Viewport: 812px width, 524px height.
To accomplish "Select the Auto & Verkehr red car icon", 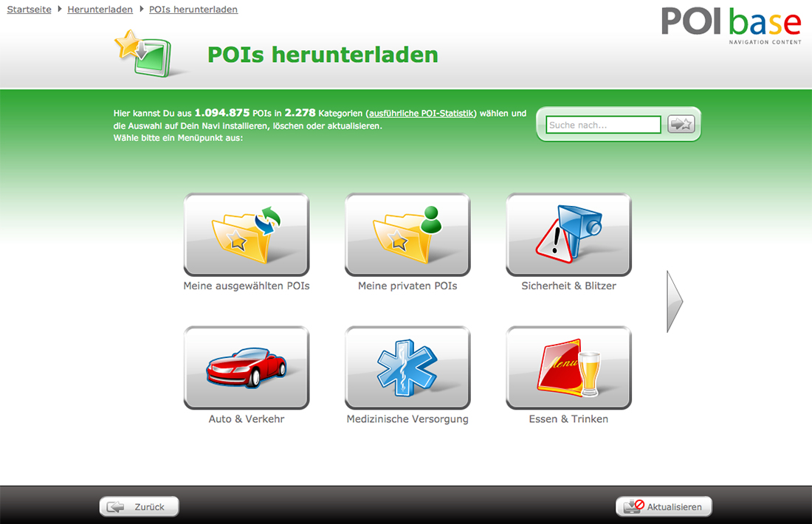I will click(x=246, y=368).
